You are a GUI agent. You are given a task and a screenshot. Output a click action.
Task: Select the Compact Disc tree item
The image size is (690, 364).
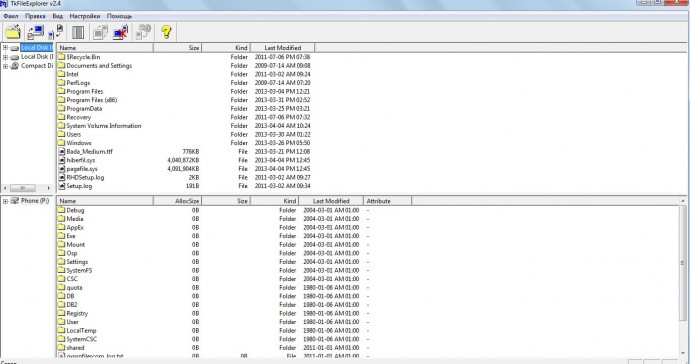(37, 66)
